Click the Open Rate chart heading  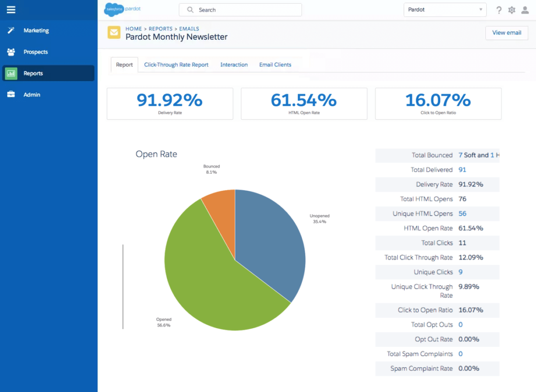coord(156,154)
